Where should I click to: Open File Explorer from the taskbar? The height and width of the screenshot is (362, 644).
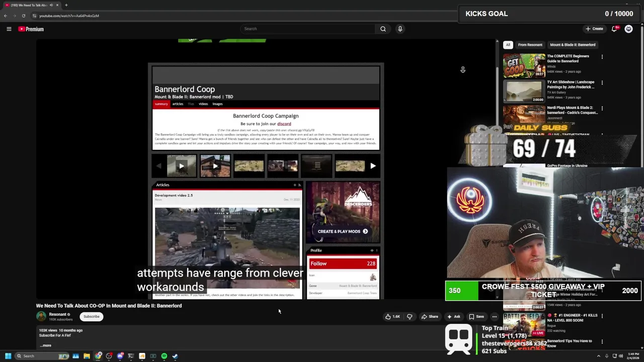pos(87,356)
